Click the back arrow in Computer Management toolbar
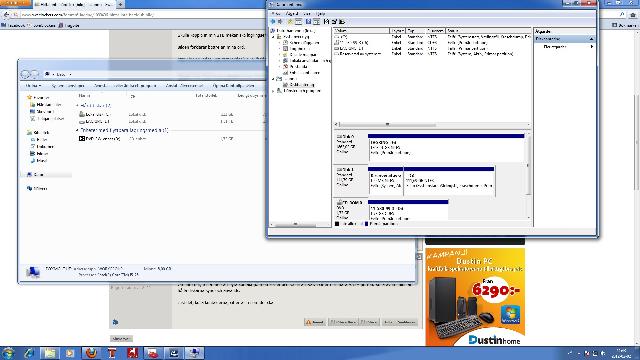The width and height of the screenshot is (640, 360). click(273, 22)
